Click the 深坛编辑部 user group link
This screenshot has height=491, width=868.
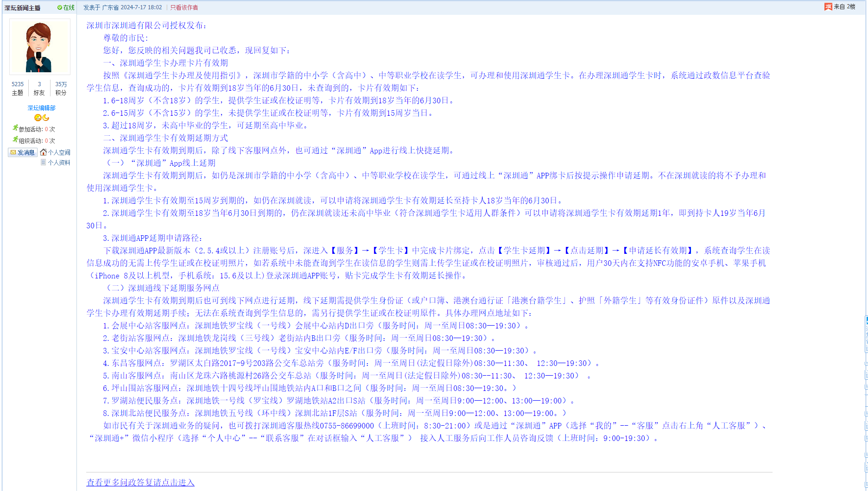[x=41, y=108]
